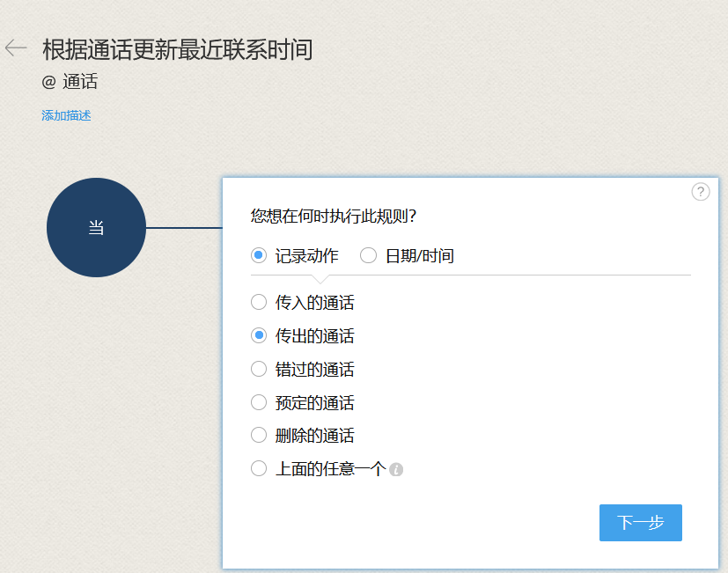Click the 您想在何时执行此规则? heading text
The width and height of the screenshot is (728, 573).
coord(334,217)
